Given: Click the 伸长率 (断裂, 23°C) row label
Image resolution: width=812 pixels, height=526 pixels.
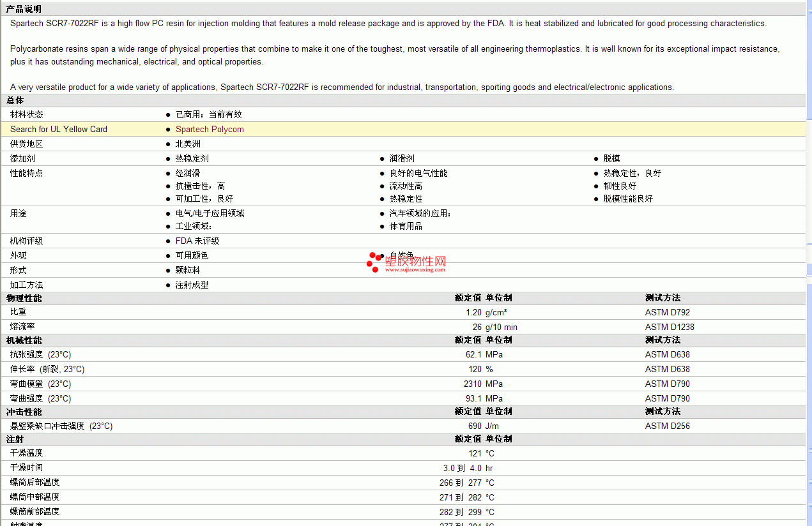Looking at the screenshot, I should (47, 369).
